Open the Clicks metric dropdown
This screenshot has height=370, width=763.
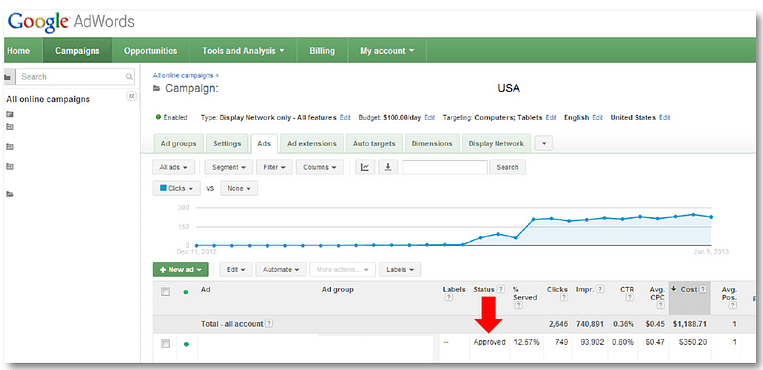pos(177,188)
